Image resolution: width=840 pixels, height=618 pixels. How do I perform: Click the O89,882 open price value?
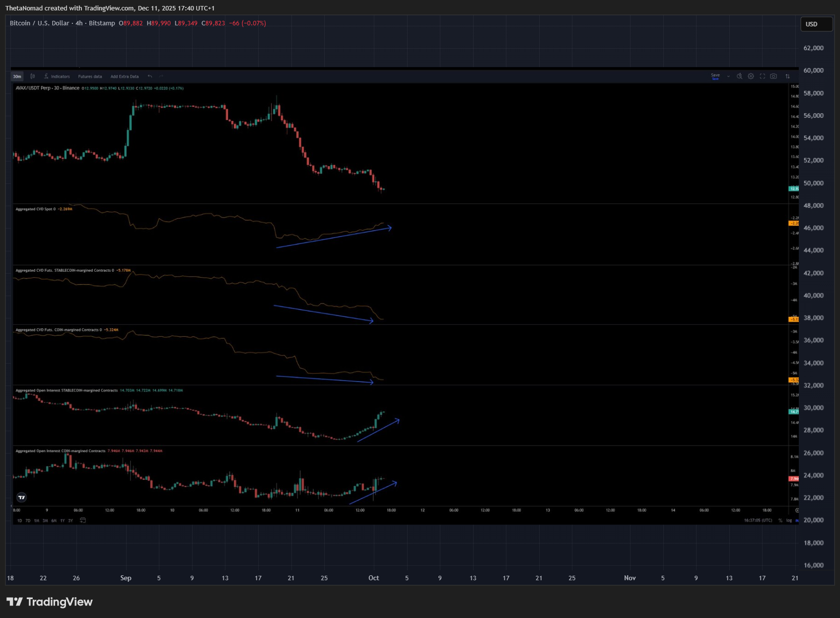click(x=131, y=23)
